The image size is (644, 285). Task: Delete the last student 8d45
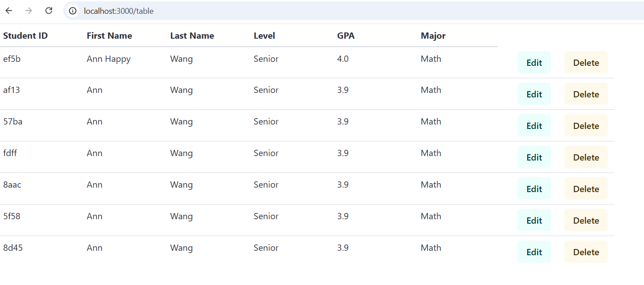click(586, 252)
